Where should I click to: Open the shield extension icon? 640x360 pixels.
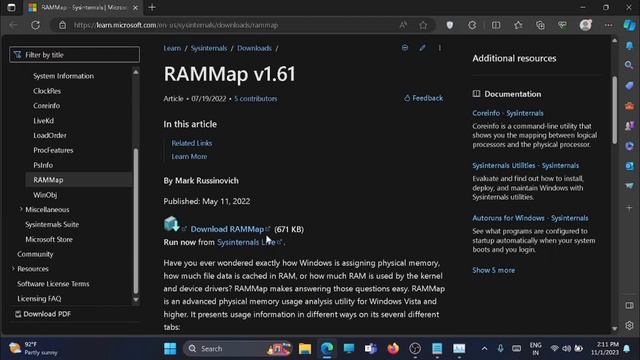tap(450, 25)
